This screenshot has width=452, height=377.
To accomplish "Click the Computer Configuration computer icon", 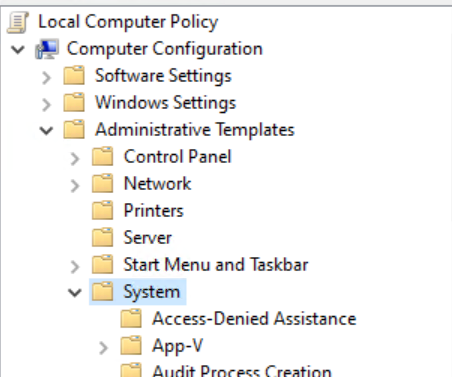I will [47, 49].
